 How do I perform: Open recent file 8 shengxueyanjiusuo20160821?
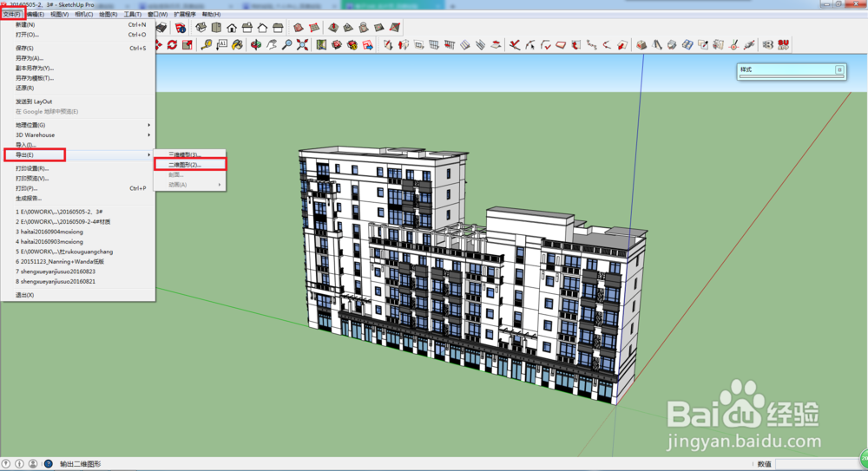[77, 282]
